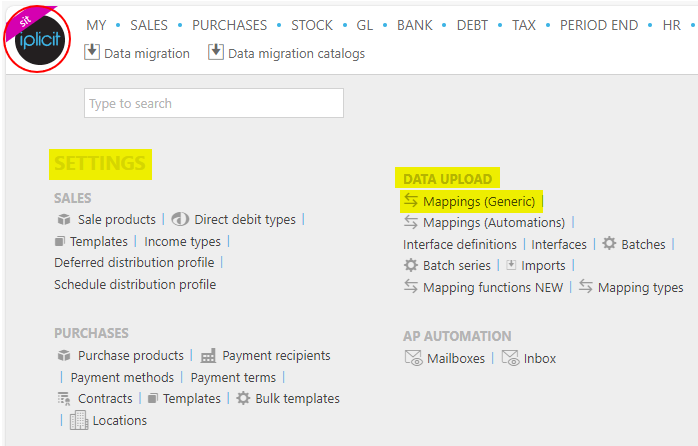Open the SALES menu

click(149, 25)
